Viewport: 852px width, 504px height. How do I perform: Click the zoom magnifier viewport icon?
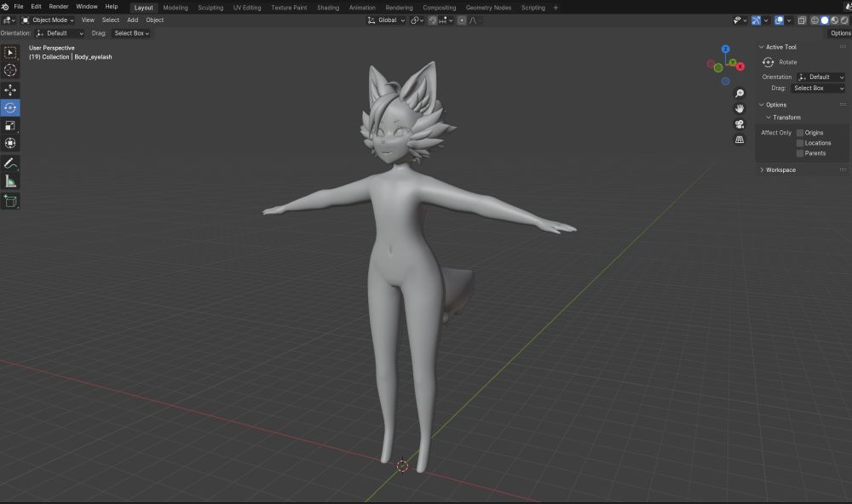click(740, 93)
